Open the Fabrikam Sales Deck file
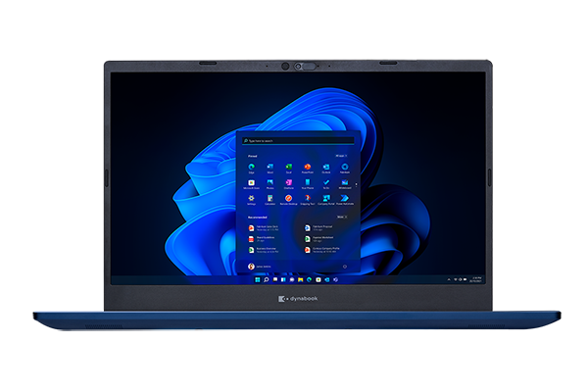This screenshot has width=588, height=392. point(264,228)
